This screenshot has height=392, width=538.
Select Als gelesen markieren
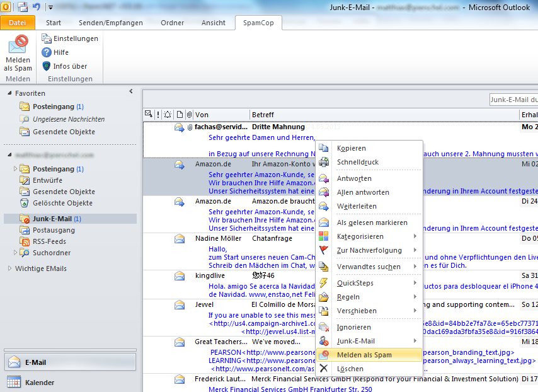click(369, 222)
